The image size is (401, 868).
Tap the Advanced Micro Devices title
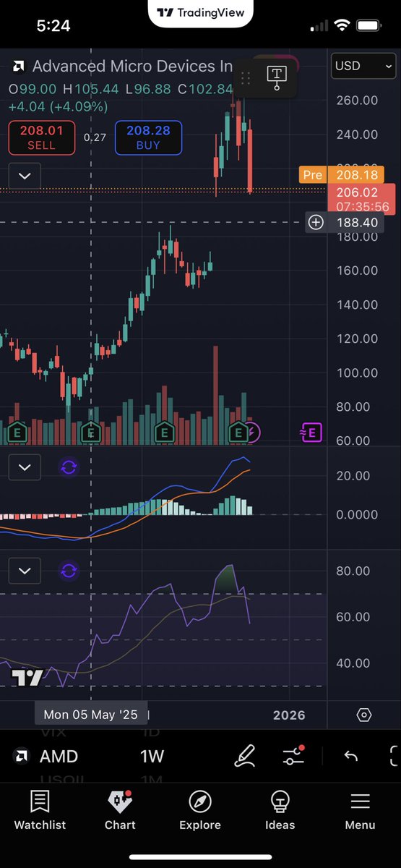click(133, 67)
